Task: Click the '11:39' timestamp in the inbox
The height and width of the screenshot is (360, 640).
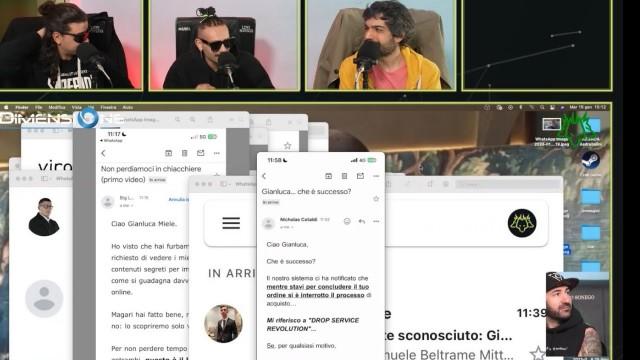Action: click(531, 313)
